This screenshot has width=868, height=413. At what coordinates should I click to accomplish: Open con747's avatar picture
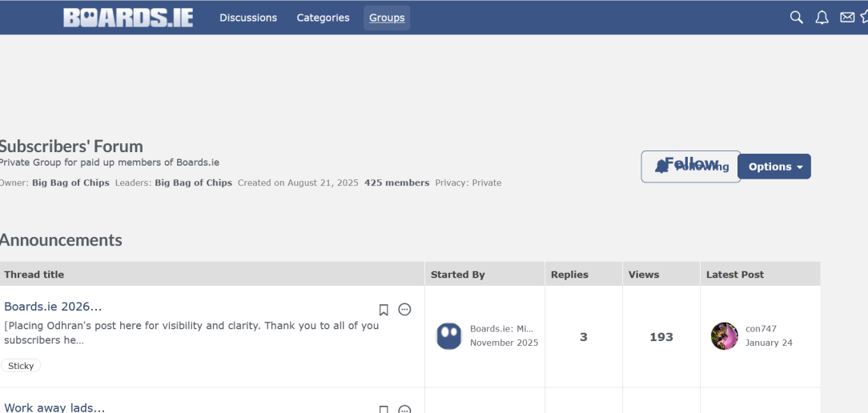pyautogui.click(x=724, y=336)
